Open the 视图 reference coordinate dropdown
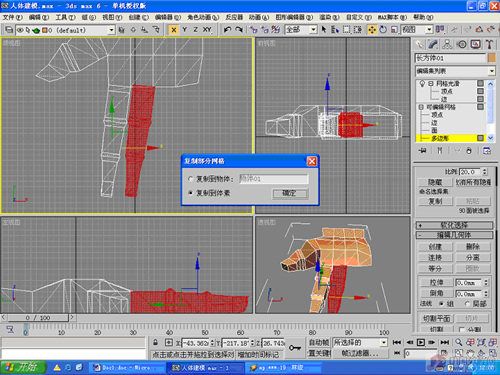The image size is (500, 375). coord(429,30)
